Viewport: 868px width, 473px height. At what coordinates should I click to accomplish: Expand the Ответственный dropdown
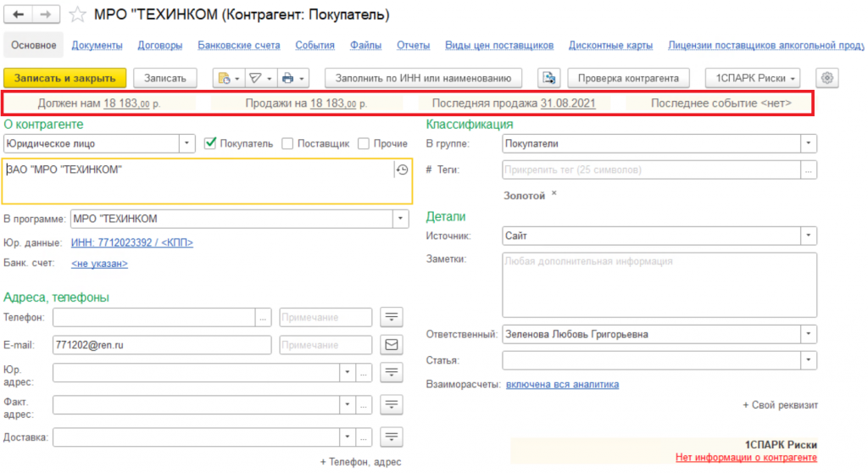click(x=808, y=334)
